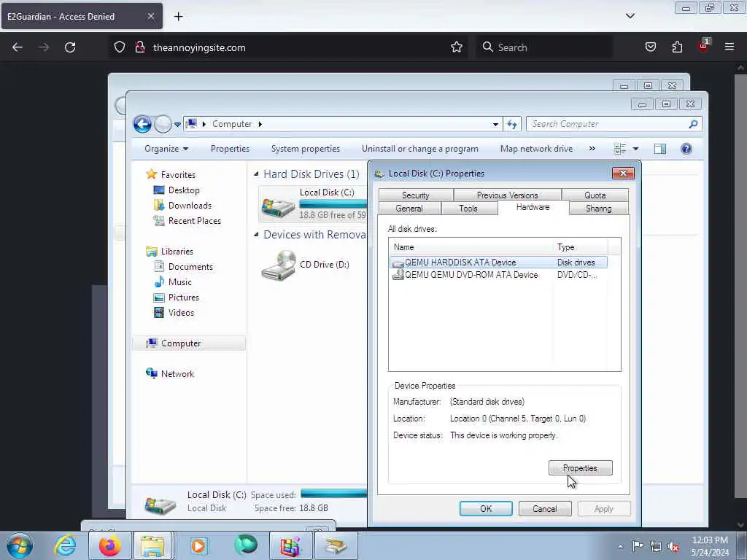
Task: Click the Firefox back arrow
Action: [18, 47]
